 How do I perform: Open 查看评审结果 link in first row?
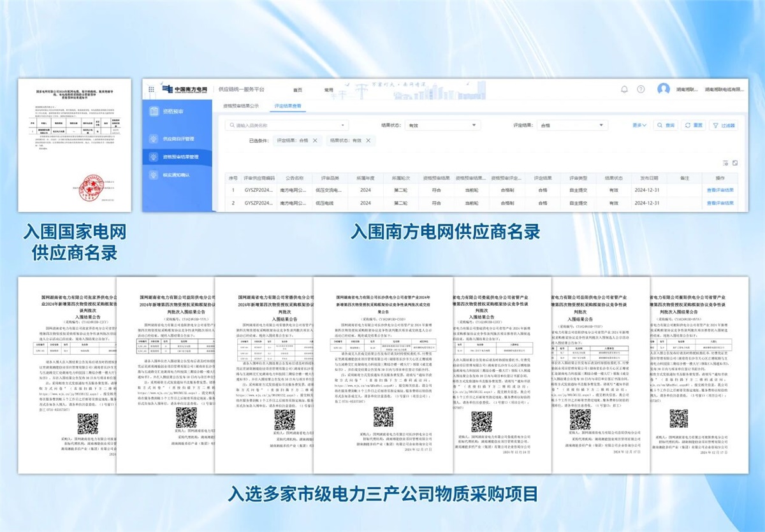pos(720,190)
